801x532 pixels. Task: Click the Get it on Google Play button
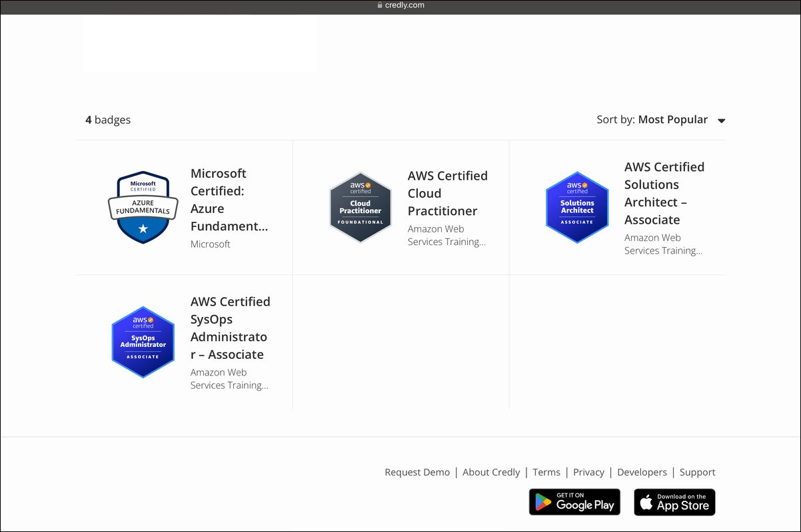pos(574,502)
